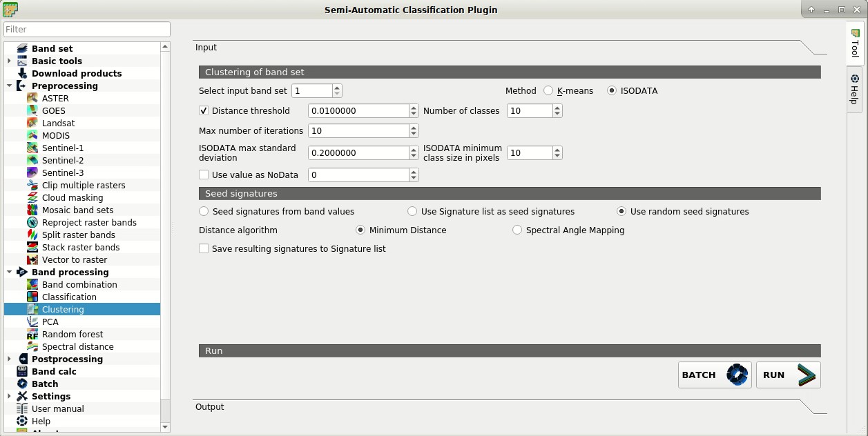Image resolution: width=868 pixels, height=436 pixels.
Task: Open the Output section
Action: 210,407
